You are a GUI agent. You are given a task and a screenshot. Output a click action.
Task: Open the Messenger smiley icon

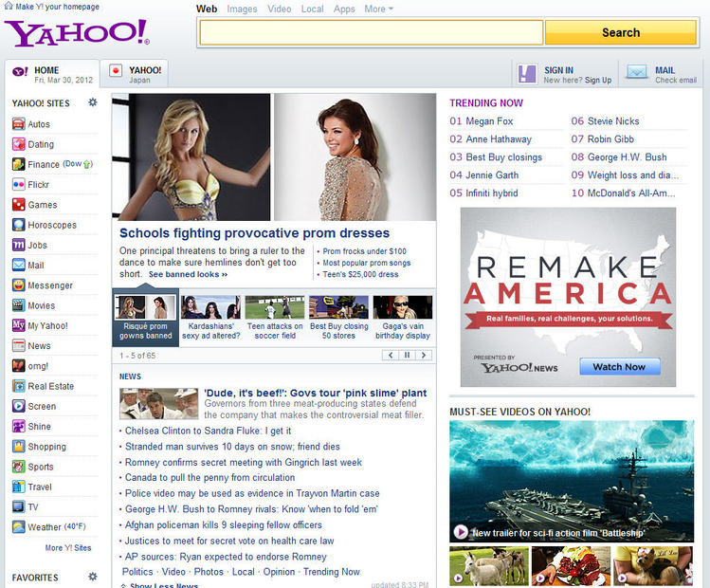[19, 285]
